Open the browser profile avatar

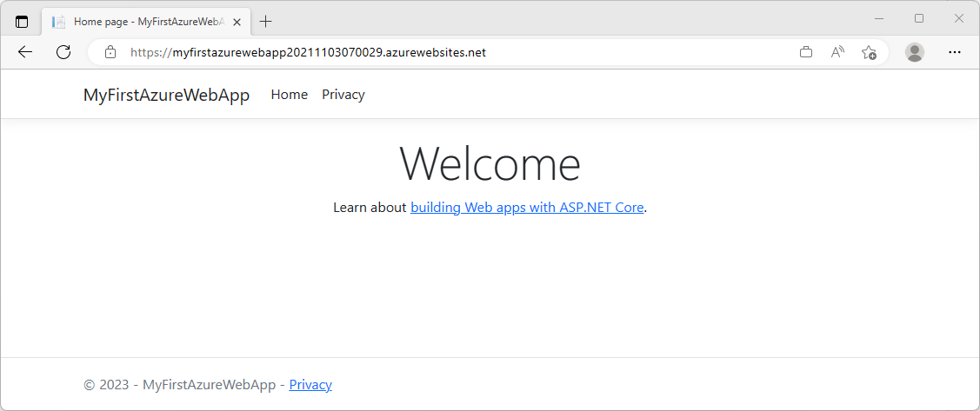click(x=914, y=52)
